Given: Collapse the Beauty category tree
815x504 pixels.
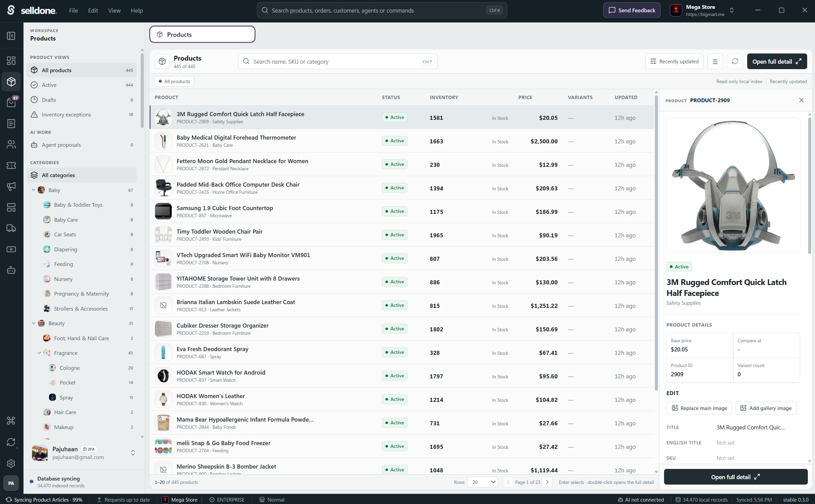Looking at the screenshot, I should click(x=33, y=323).
